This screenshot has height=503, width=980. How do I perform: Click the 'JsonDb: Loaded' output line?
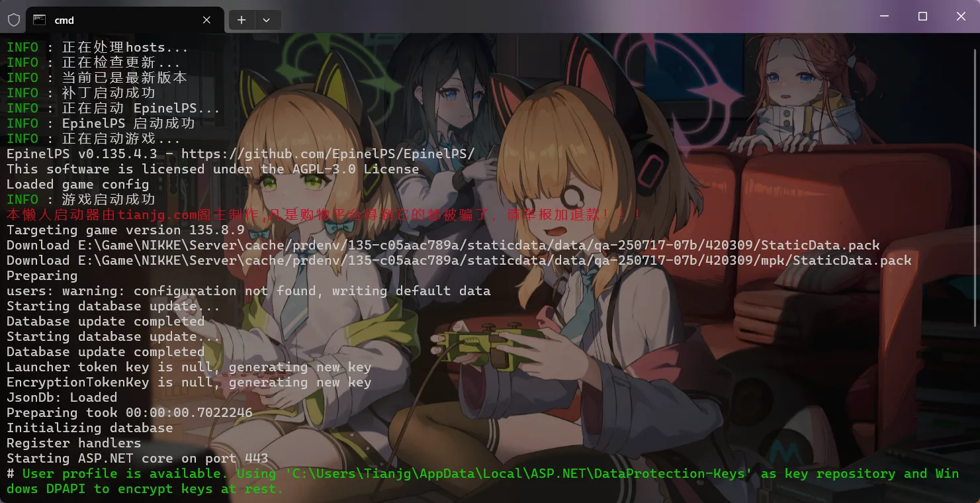coord(62,397)
